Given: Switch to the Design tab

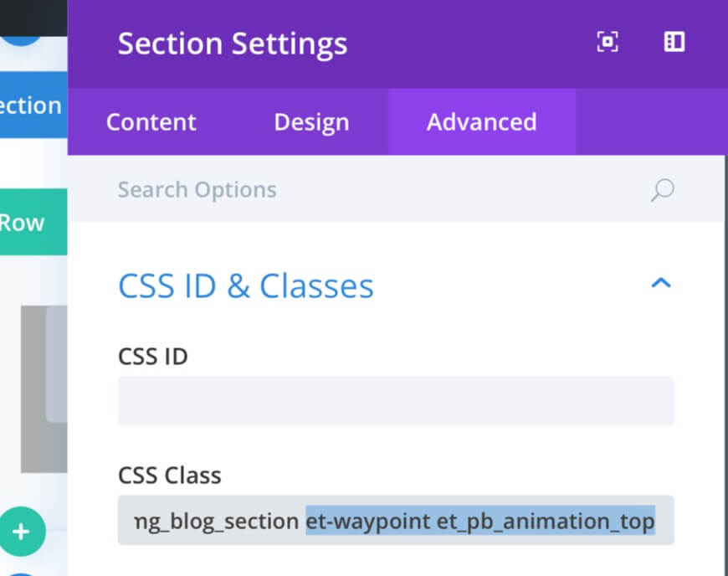Looking at the screenshot, I should 311,122.
